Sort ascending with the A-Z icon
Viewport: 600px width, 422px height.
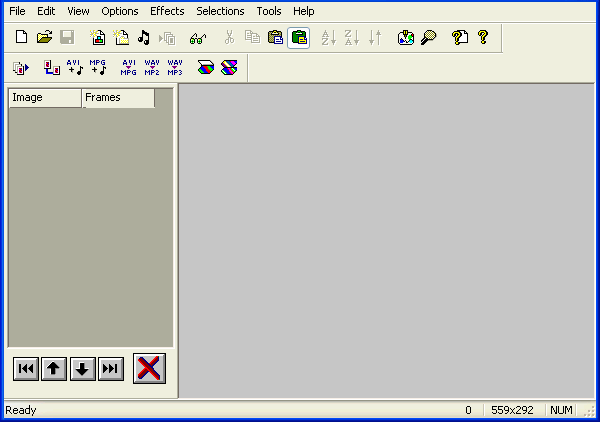[x=329, y=37]
